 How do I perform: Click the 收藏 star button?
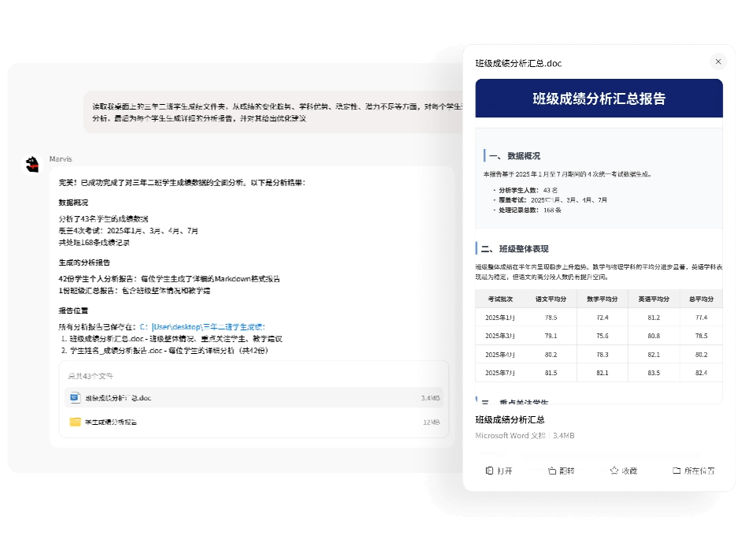(x=624, y=471)
